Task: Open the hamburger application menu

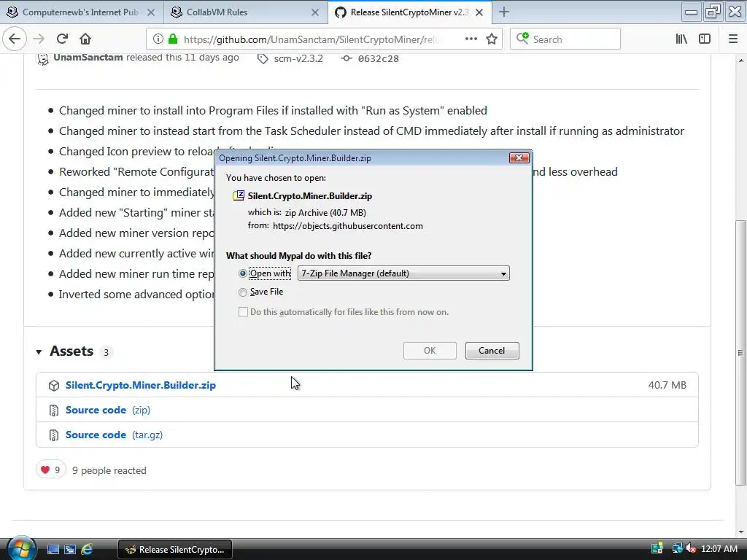Action: 733,39
